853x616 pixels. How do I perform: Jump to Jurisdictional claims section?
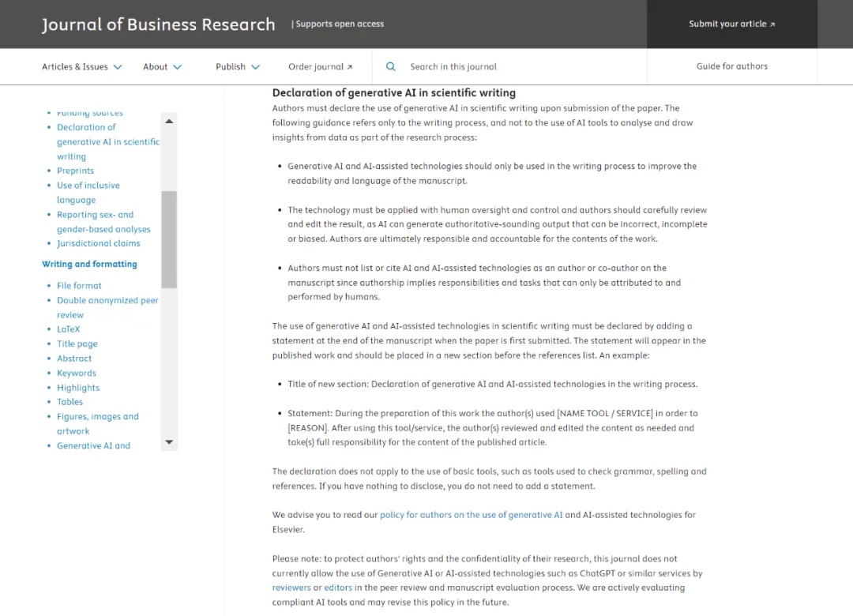pos(98,243)
